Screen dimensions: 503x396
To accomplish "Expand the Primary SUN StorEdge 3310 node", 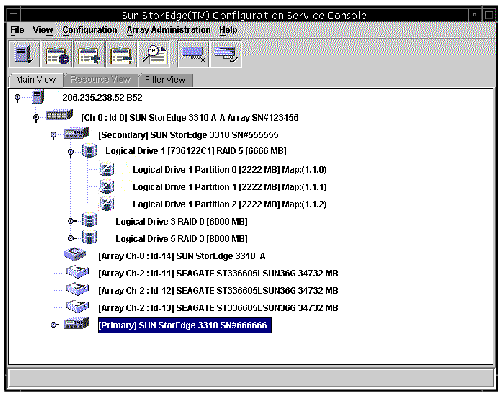I will click(54, 325).
